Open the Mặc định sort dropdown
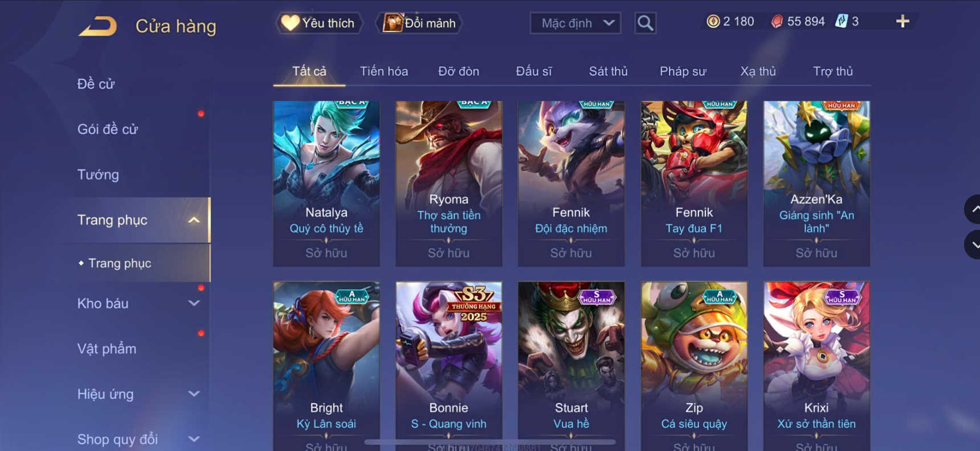Viewport: 980px width, 451px height. point(575,23)
